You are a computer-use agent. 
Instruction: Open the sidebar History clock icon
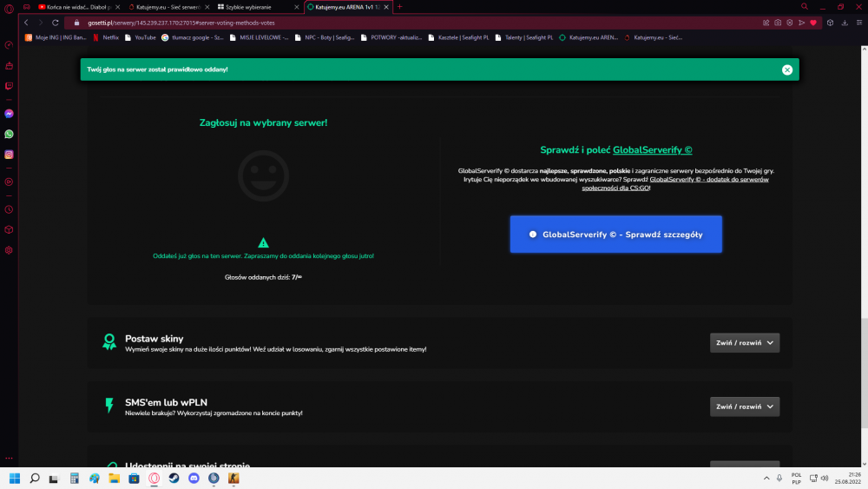click(x=9, y=209)
